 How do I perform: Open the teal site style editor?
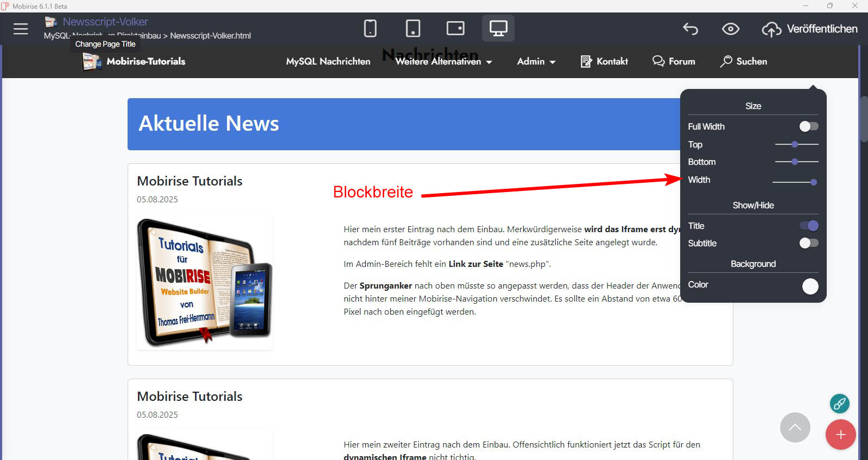point(839,404)
